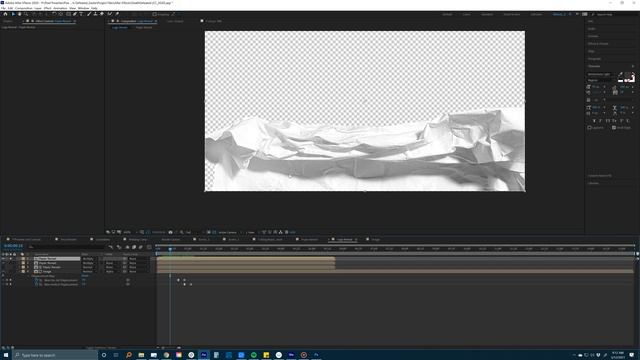Toggle the stopwatch of the second Displacement Map property
Viewport: 640px width, 360px height.
coord(36,284)
